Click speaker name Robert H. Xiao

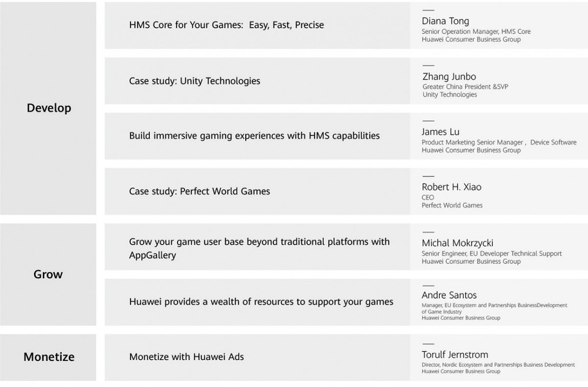point(452,188)
